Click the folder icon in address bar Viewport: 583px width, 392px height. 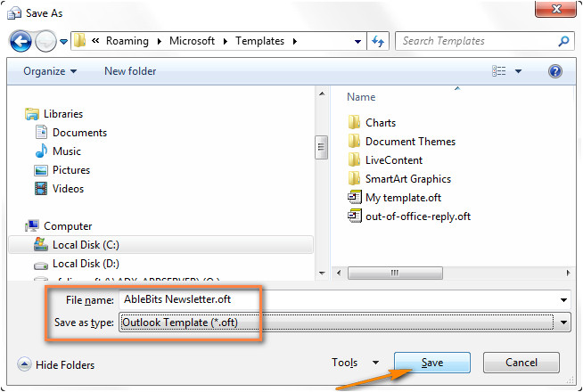[x=79, y=40]
